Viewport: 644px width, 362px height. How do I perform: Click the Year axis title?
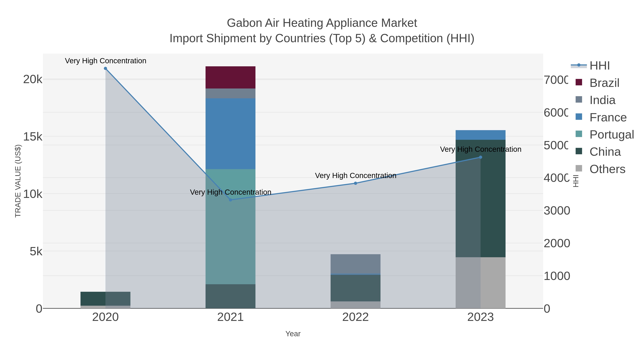[293, 334]
